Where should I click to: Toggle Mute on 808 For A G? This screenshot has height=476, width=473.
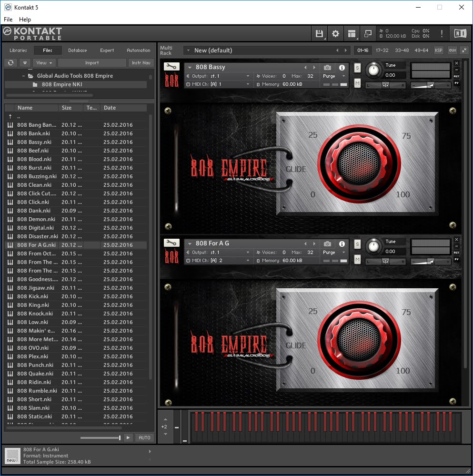click(x=357, y=259)
